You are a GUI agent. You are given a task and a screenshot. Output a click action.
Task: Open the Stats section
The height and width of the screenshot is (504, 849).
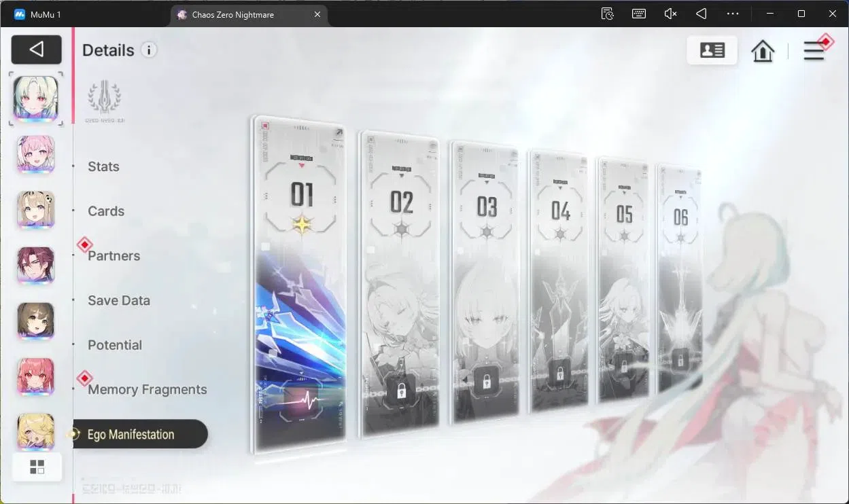[103, 166]
